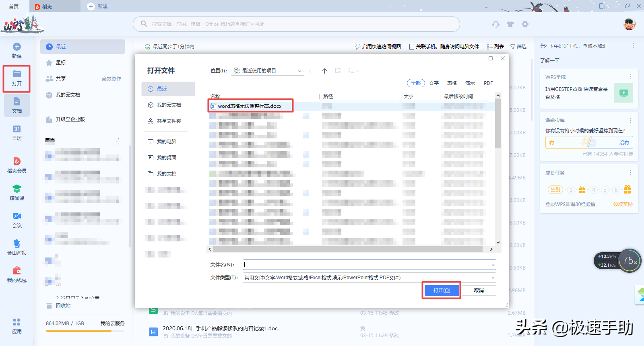Click the search magnifier icon
This screenshot has height=346, width=644.
click(144, 24)
